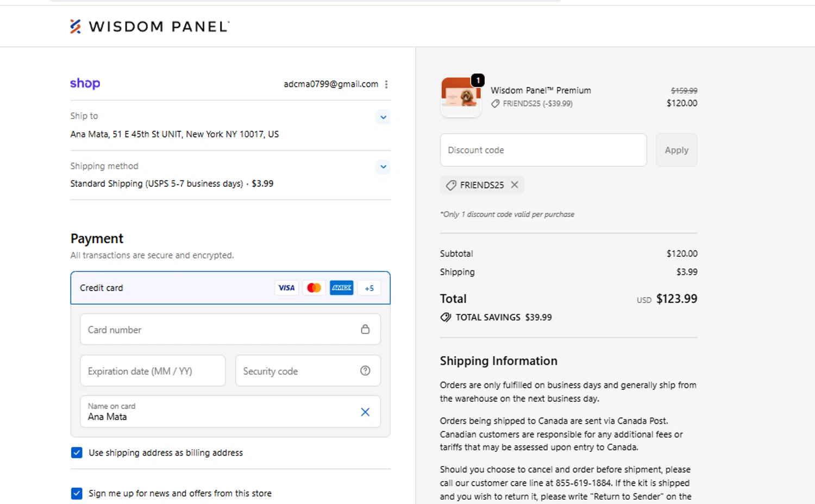Click the Visa card icon

pos(286,288)
